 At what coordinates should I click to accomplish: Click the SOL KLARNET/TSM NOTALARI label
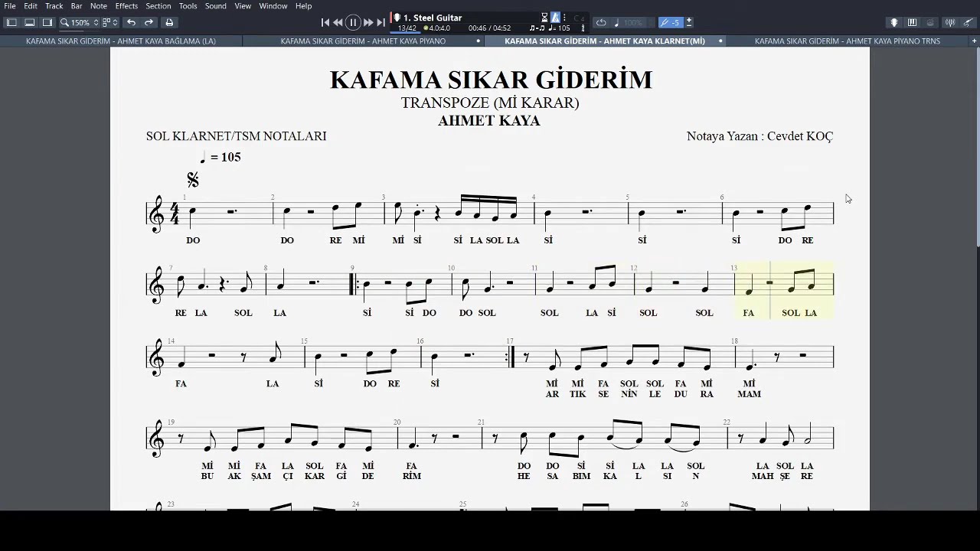point(237,136)
